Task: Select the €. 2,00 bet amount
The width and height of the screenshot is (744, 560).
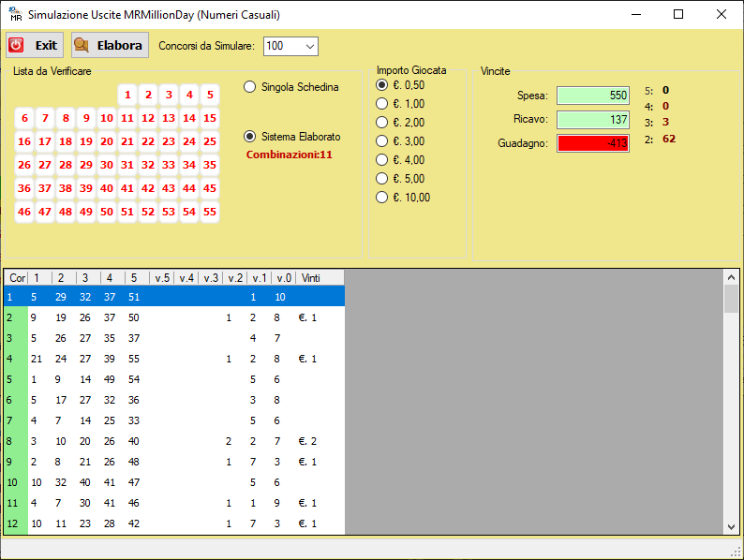Action: click(x=400, y=123)
